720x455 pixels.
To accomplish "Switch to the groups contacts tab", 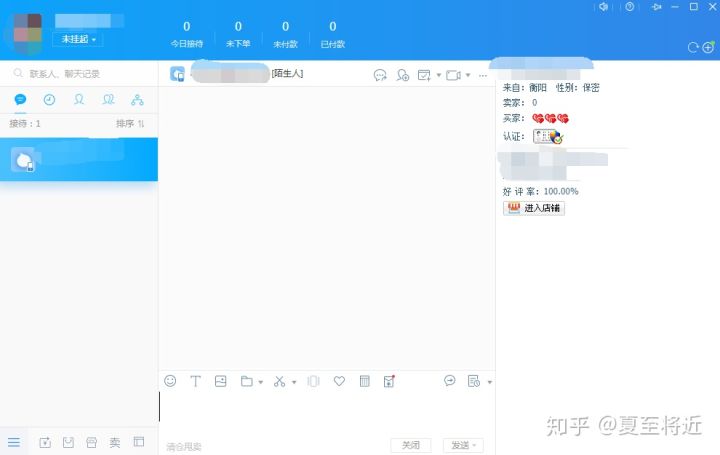I will pyautogui.click(x=108, y=100).
